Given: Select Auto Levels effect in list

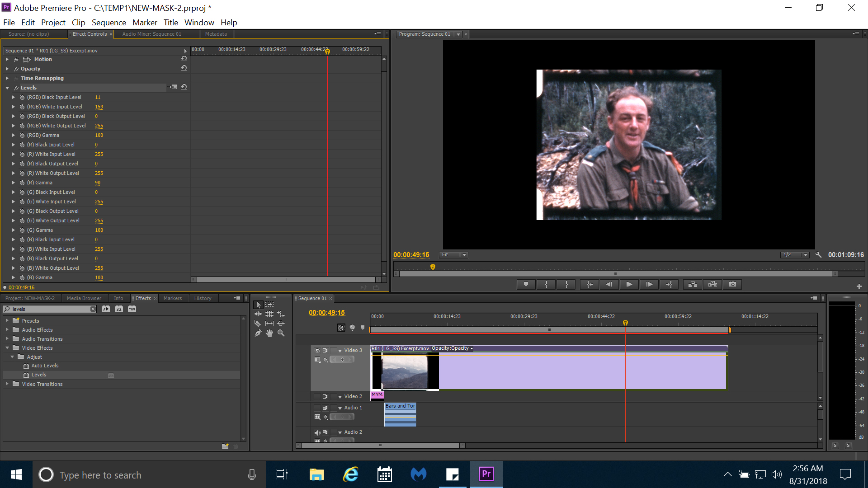Looking at the screenshot, I should 45,366.
